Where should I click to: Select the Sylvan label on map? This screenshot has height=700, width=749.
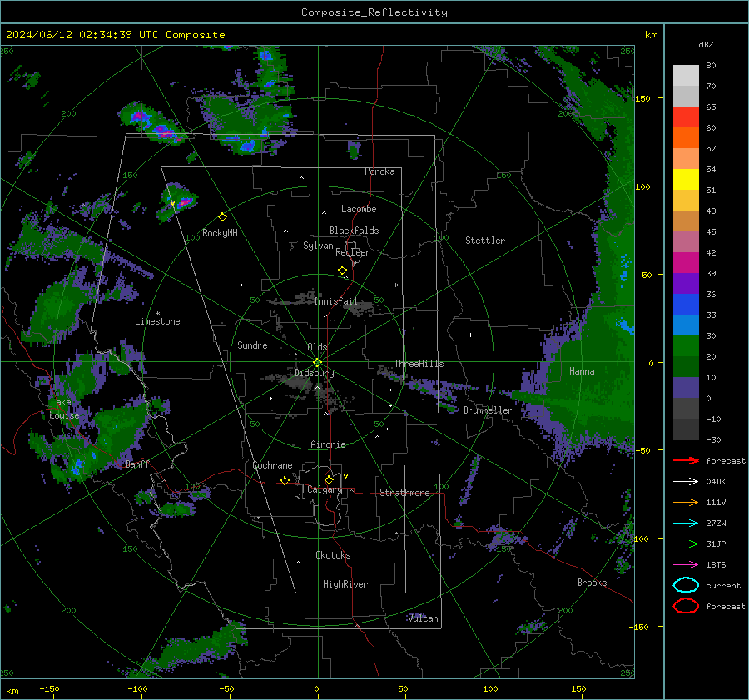click(318, 246)
